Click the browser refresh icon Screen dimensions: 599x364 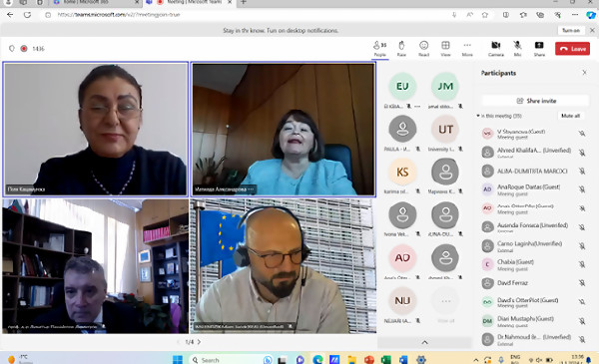pos(27,15)
